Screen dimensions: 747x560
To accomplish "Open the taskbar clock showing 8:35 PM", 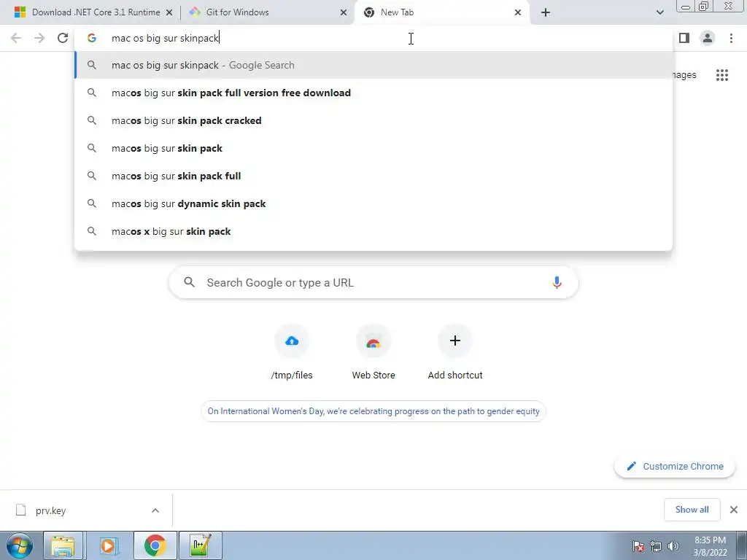I will (711, 546).
